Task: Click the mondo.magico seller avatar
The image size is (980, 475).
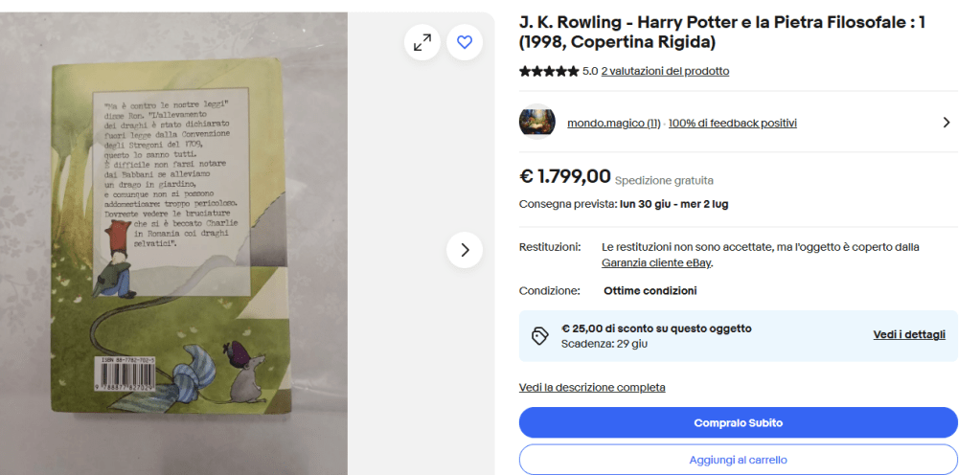Action: [537, 123]
